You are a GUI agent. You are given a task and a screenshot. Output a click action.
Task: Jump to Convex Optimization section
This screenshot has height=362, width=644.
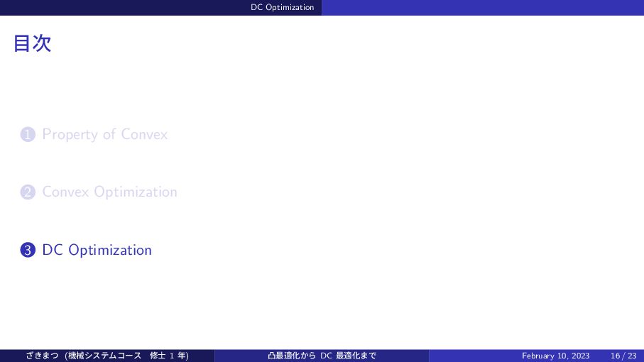[109, 192]
